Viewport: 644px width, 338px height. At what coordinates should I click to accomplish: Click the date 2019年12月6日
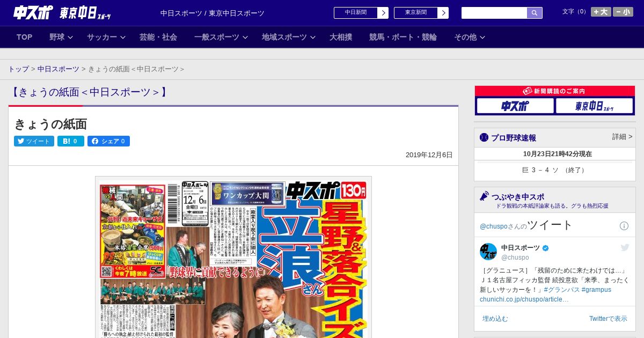429,155
